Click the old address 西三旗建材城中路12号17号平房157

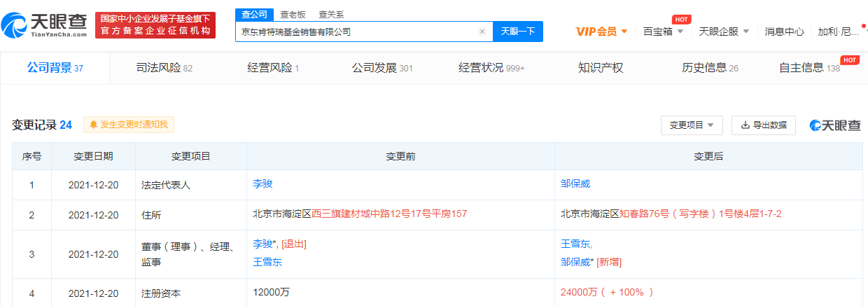click(x=389, y=214)
